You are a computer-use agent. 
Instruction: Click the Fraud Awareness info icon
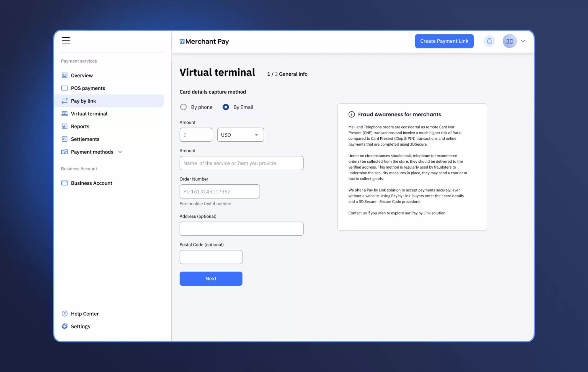coord(352,114)
